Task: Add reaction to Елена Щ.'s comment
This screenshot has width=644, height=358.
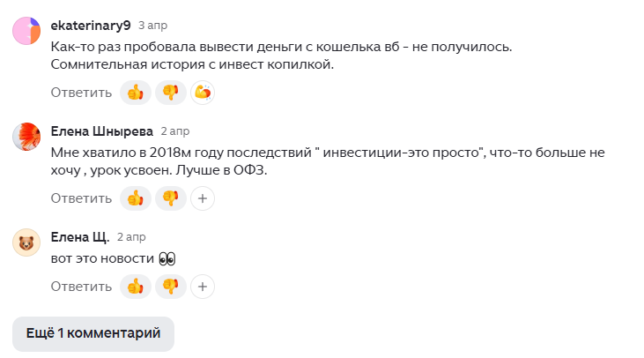Action: point(203,287)
